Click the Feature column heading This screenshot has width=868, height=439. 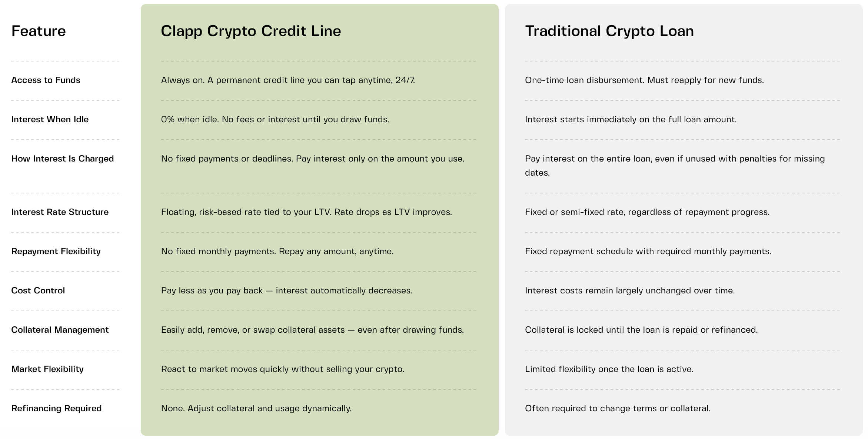click(x=39, y=31)
